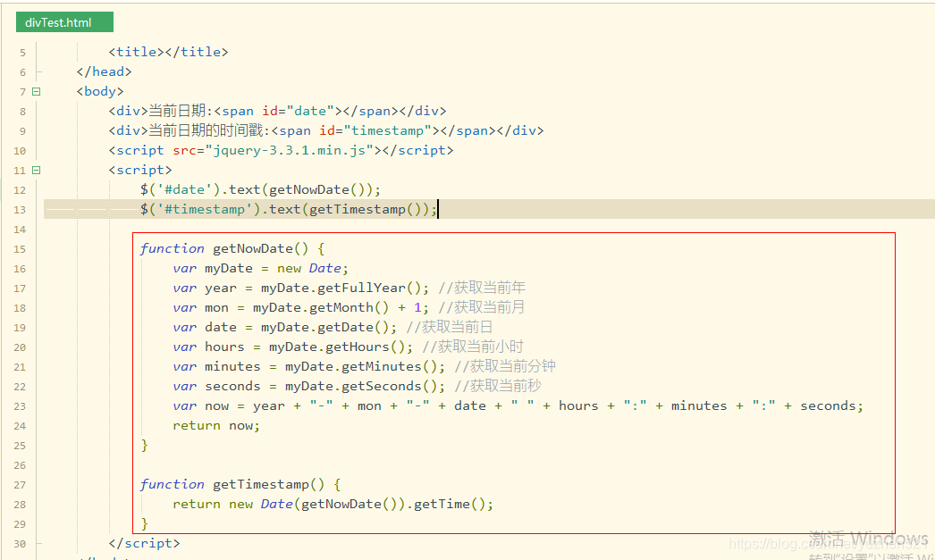The image size is (935, 560).
Task: Click line number 6 in the gutter
Action: (x=22, y=72)
